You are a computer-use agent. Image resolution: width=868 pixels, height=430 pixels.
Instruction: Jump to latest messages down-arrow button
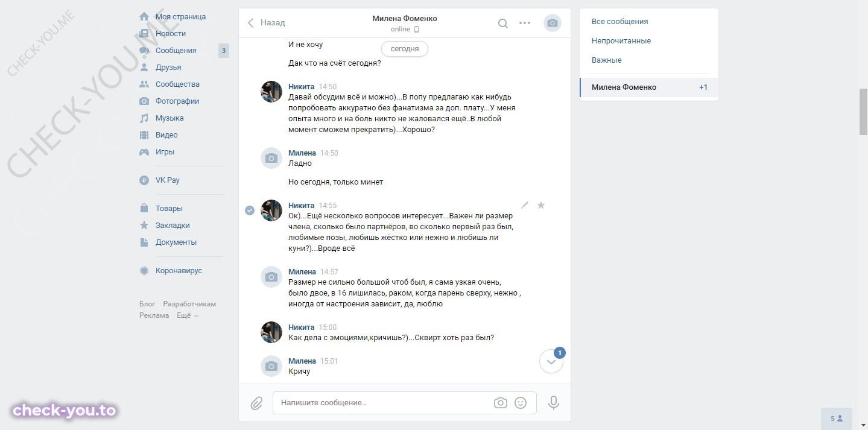click(551, 361)
